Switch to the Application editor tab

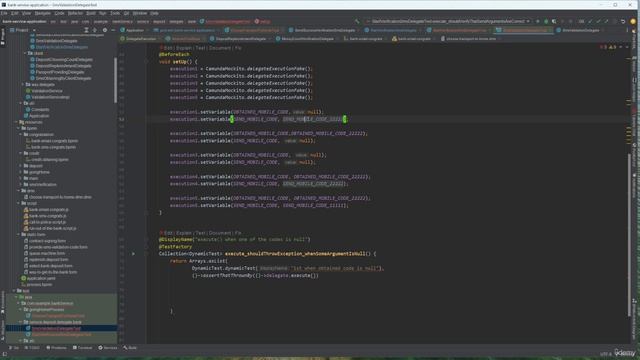pos(132,30)
